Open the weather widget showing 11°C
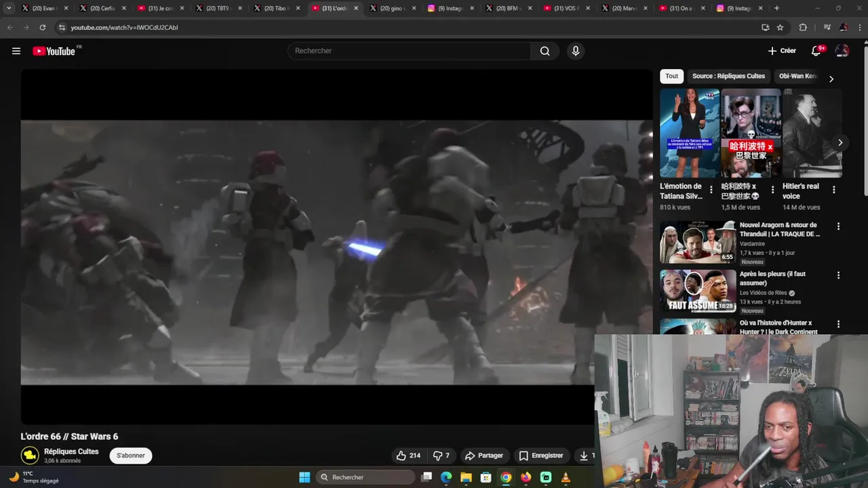868x488 pixels. [x=34, y=477]
